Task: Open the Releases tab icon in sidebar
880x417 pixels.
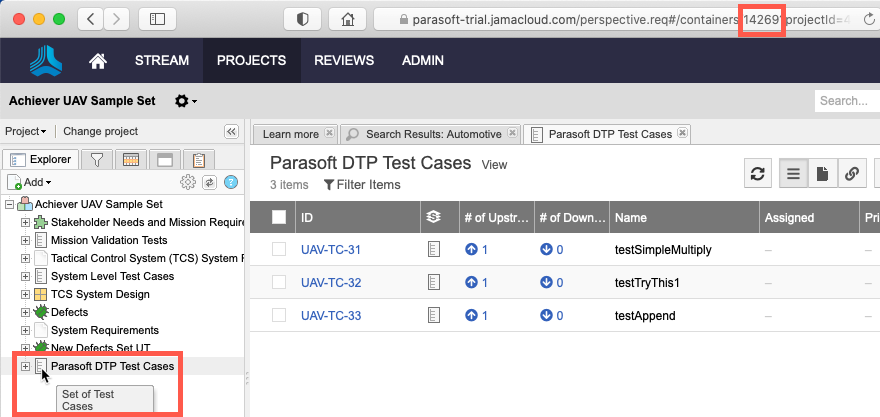Action: 131,160
